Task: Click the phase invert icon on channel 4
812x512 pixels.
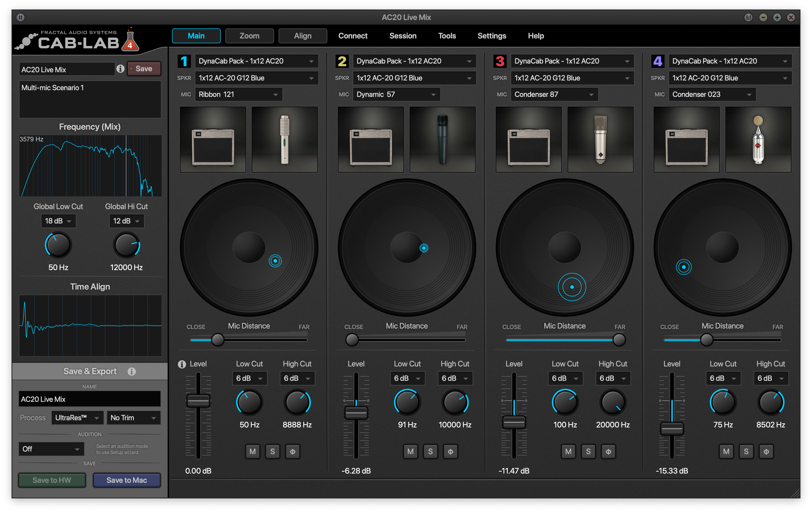Action: click(766, 452)
